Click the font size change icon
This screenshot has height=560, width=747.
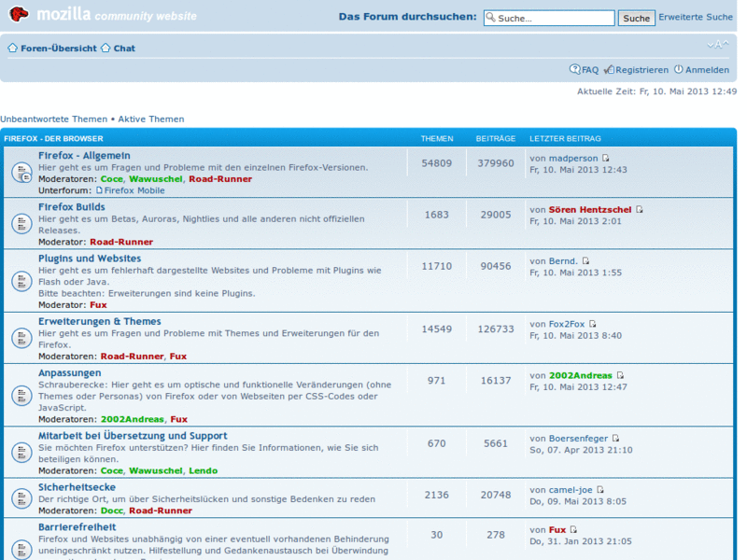718,45
